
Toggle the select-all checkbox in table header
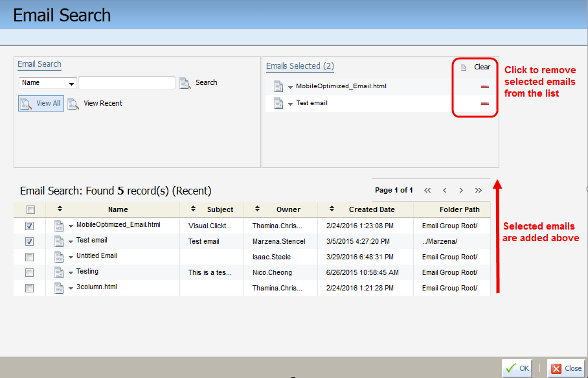click(29, 209)
